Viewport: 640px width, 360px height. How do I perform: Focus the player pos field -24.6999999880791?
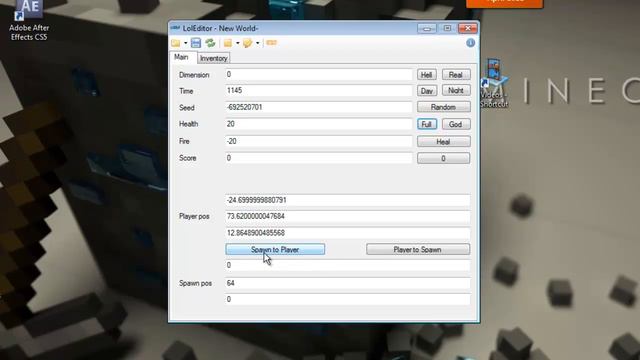tap(347, 200)
